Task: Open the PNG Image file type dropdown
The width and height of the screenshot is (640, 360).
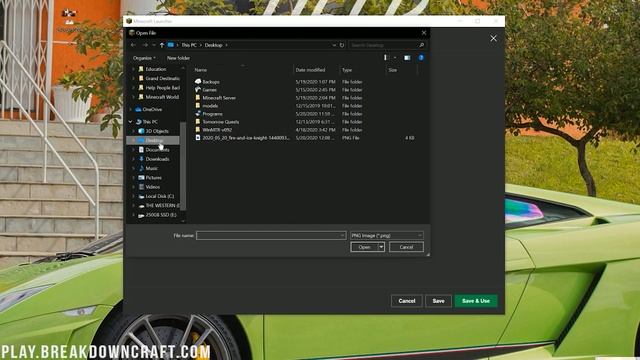Action: click(x=387, y=236)
